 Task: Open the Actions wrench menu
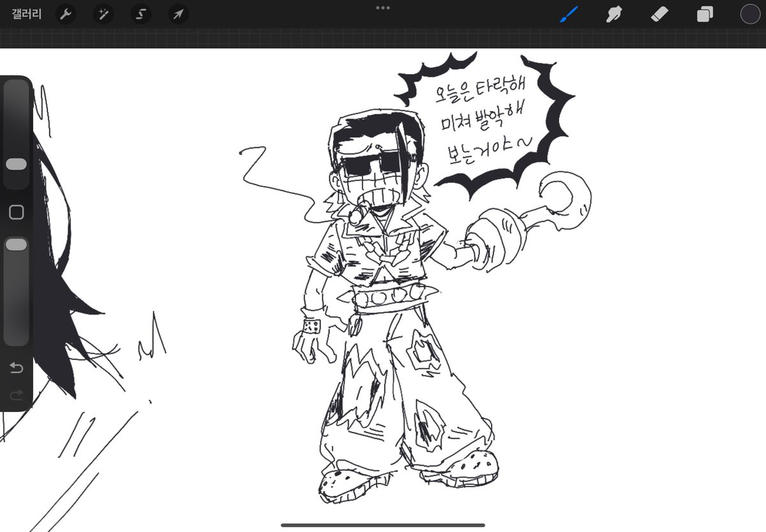[x=65, y=14]
